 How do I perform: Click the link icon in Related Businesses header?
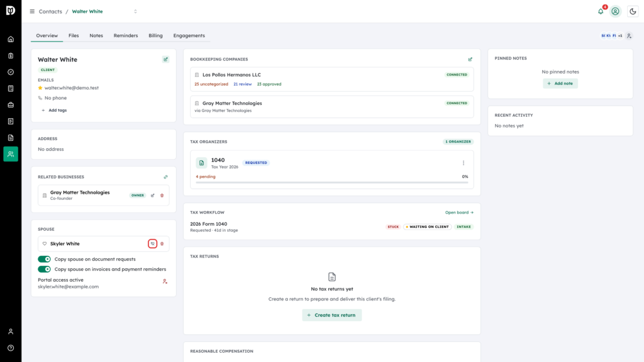(165, 177)
